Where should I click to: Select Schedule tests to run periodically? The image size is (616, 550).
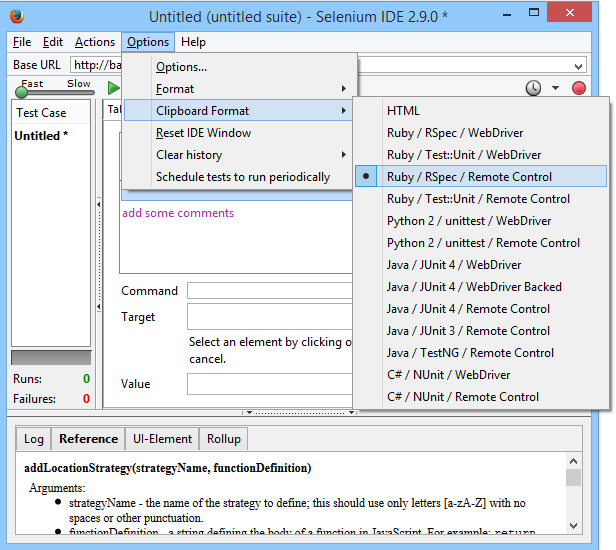click(x=238, y=177)
